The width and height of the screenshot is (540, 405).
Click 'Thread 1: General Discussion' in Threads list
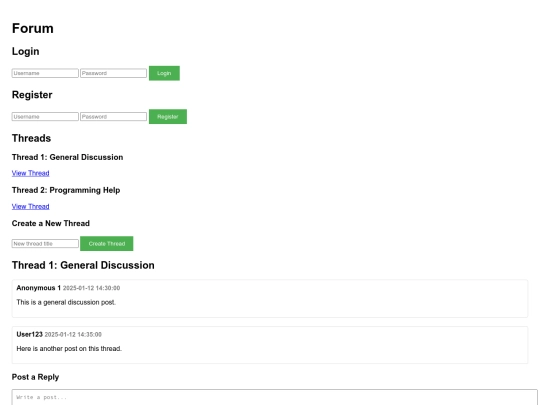68,157
